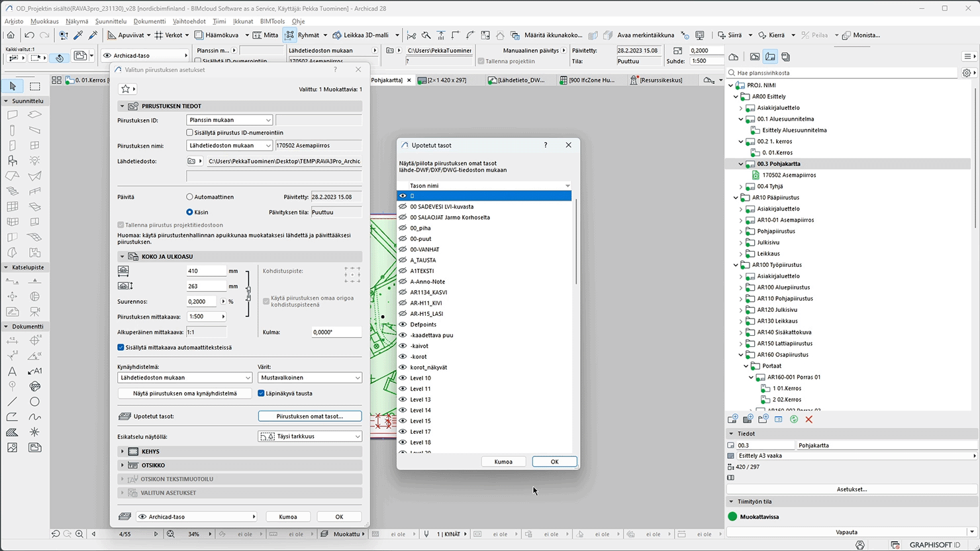Select the Arrow tool in toolbox

13,86
